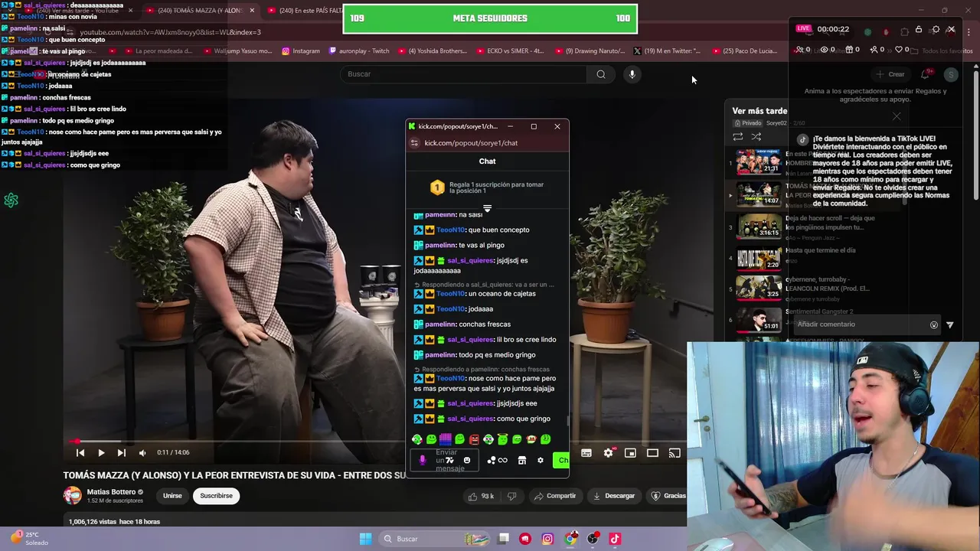Skip to next video in player
The height and width of the screenshot is (551, 980).
point(121,453)
